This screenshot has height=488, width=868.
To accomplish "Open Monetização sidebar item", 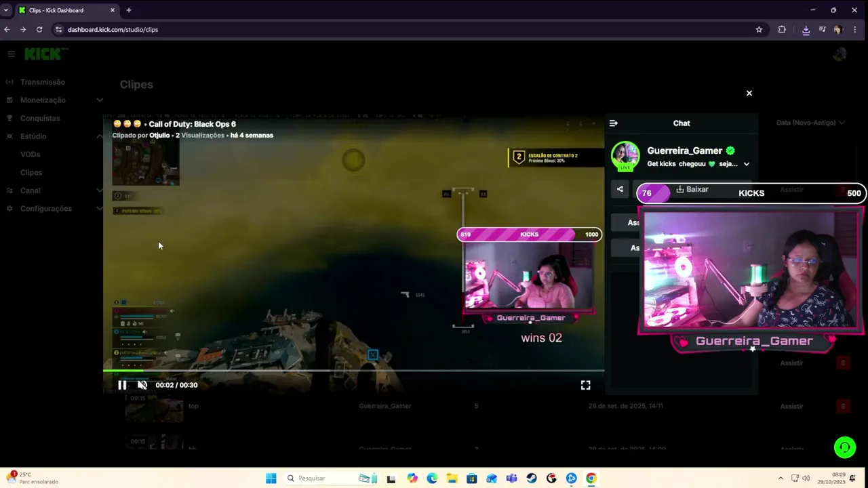I will pyautogui.click(x=43, y=100).
